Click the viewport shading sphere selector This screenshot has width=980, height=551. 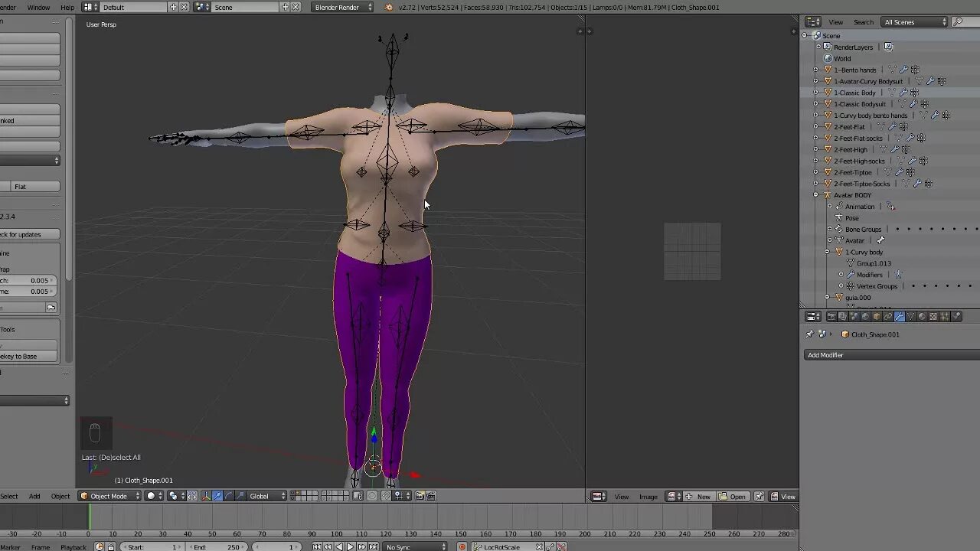(154, 496)
